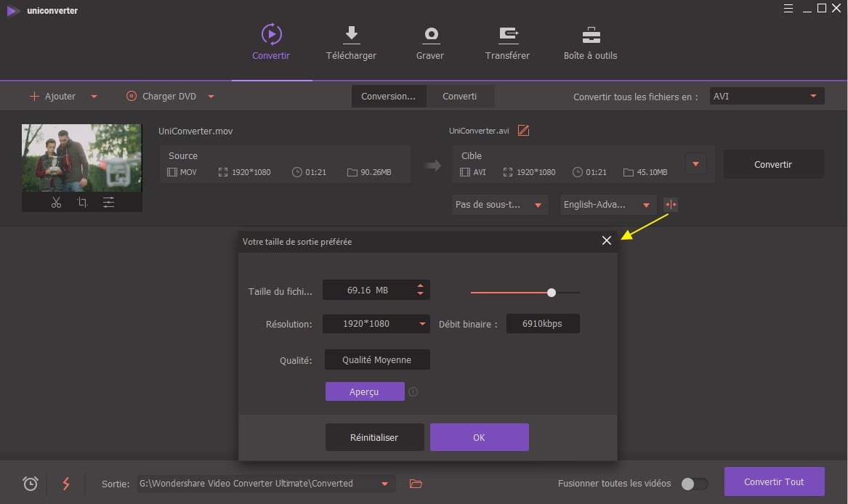Click the lightning bolt high-speed icon
Screen dimensions: 848x504
click(66, 484)
